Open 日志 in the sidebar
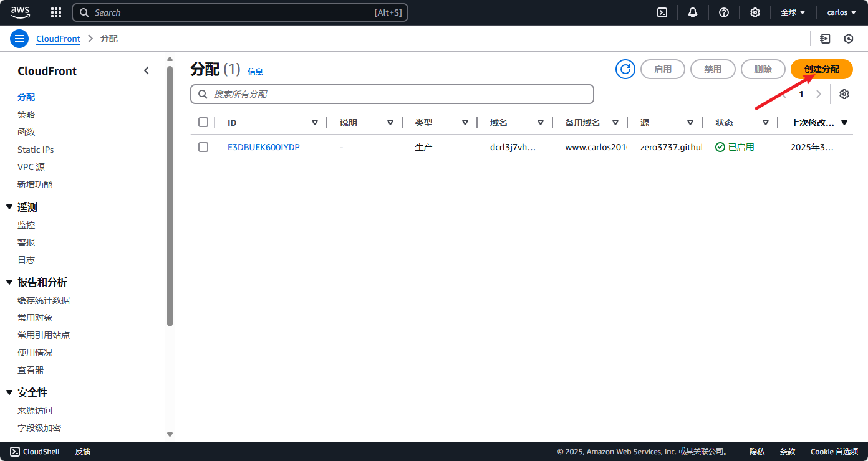This screenshot has height=461, width=868. pos(26,260)
